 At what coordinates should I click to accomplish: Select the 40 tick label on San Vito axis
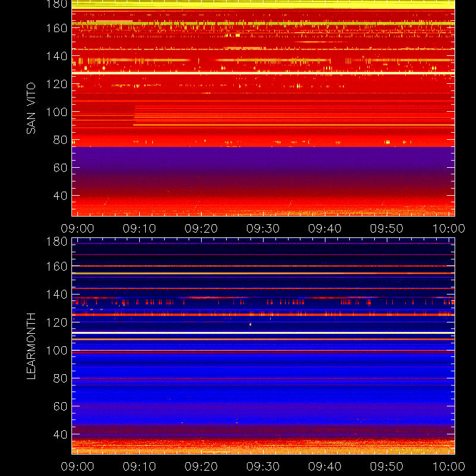(x=60, y=196)
